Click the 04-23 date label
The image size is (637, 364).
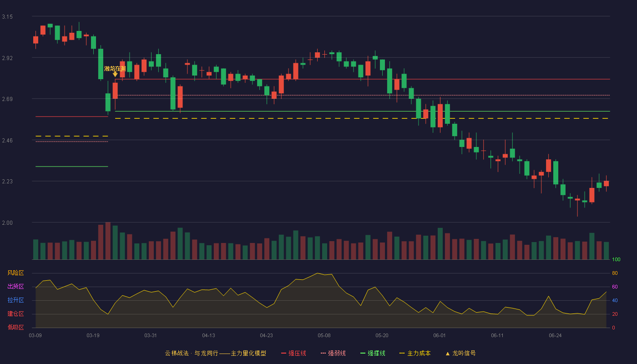coord(266,335)
